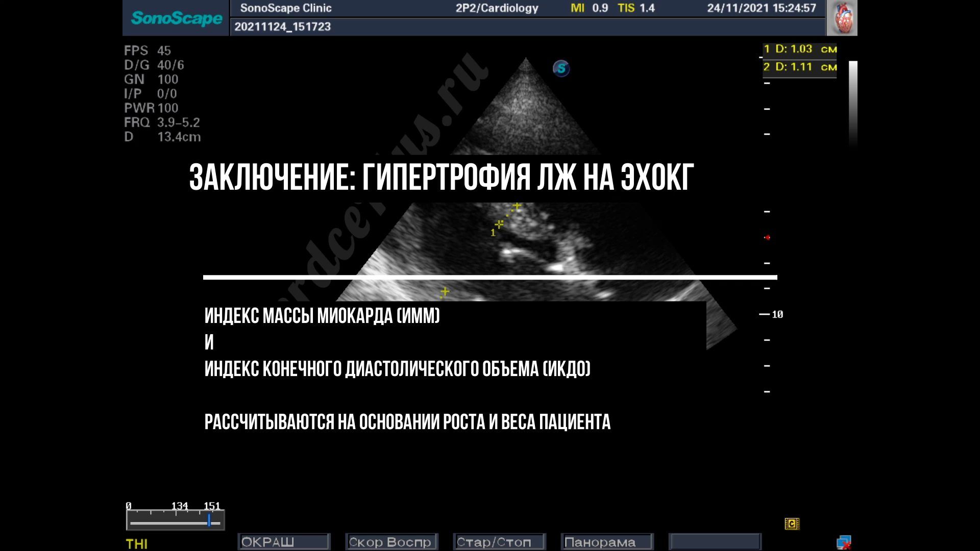Click the D 13.4cm depth parameter
This screenshot has width=980, height=551.
pos(163,137)
